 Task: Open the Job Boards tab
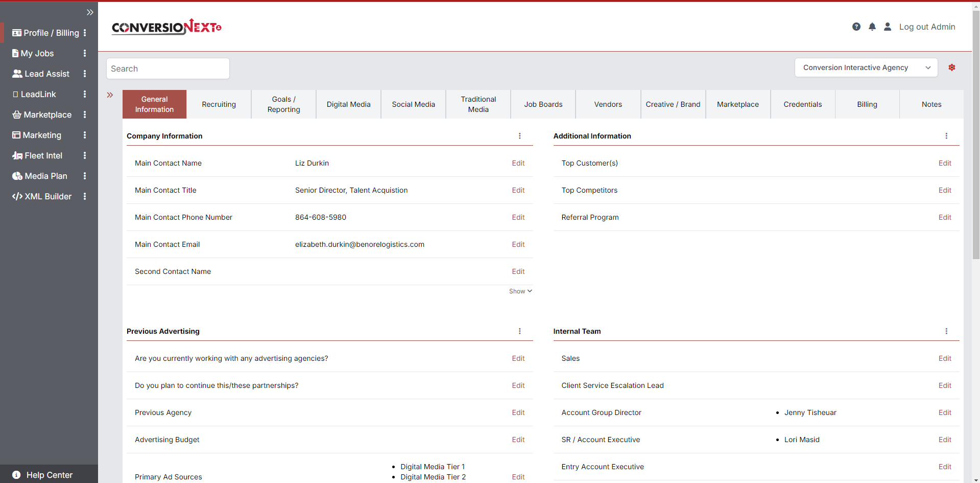(x=543, y=104)
